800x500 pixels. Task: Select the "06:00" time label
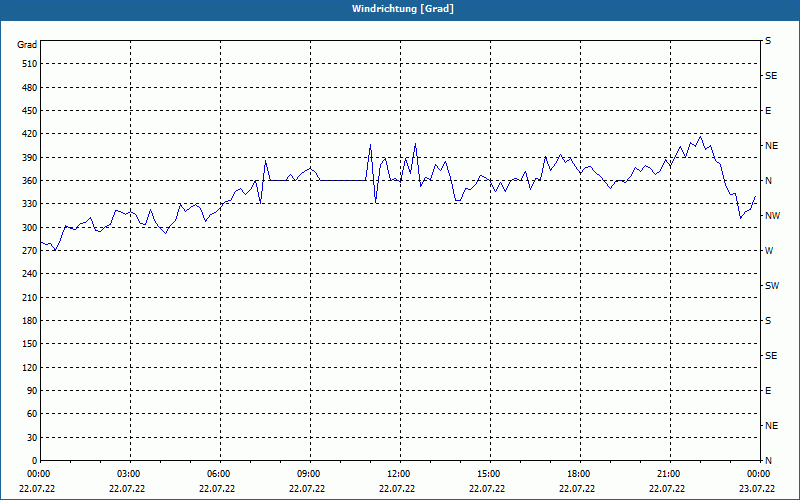[x=219, y=474]
